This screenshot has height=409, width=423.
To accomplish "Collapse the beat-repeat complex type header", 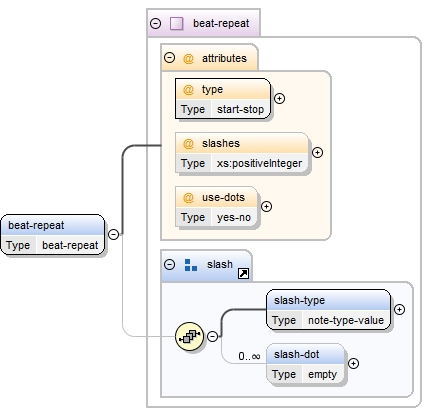I will point(155,24).
